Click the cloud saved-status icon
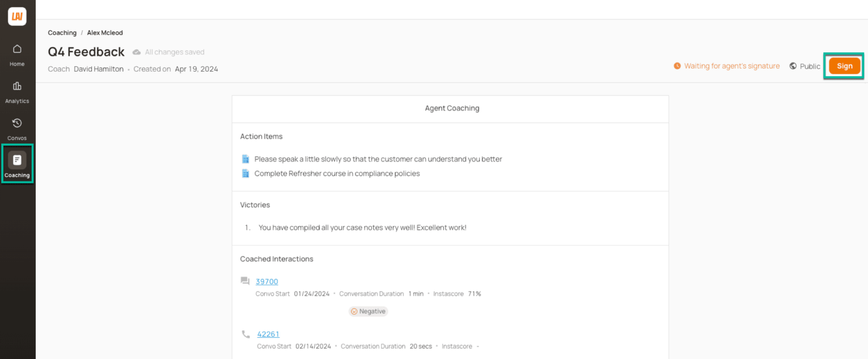The image size is (868, 359). [x=137, y=52]
